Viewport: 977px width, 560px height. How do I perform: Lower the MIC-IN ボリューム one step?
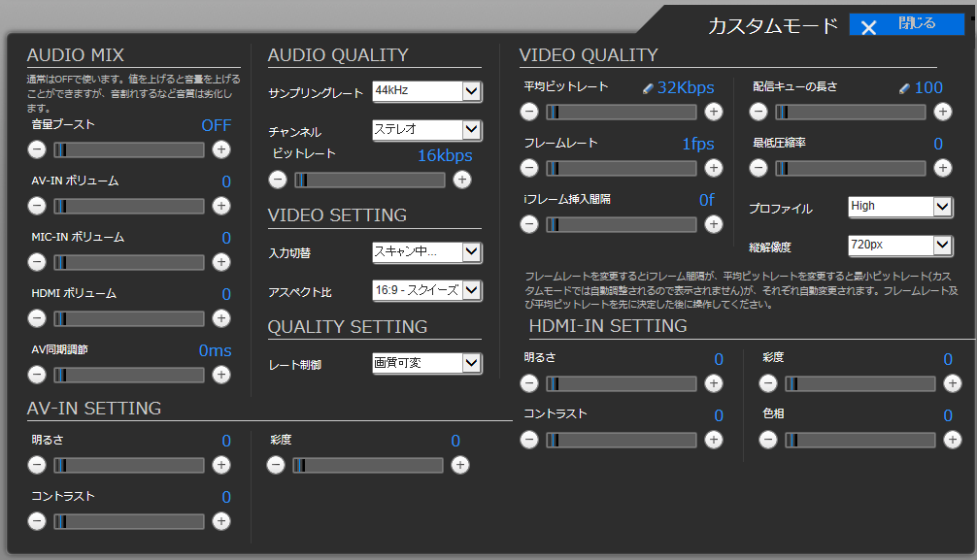pos(36,262)
